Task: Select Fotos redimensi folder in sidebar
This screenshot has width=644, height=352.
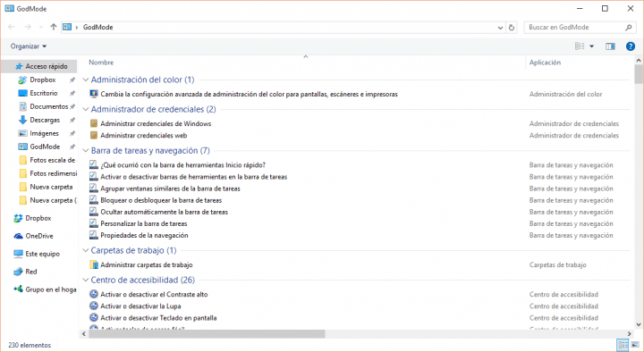Action: coord(53,173)
